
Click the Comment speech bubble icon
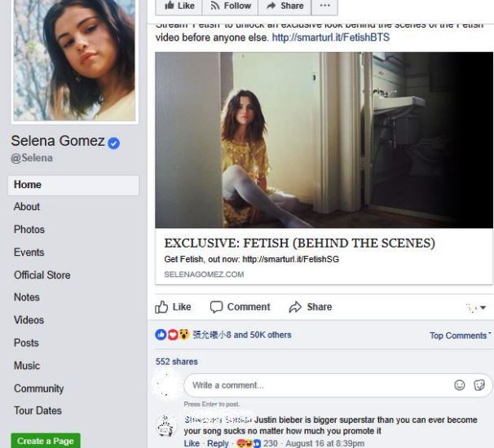coord(216,307)
